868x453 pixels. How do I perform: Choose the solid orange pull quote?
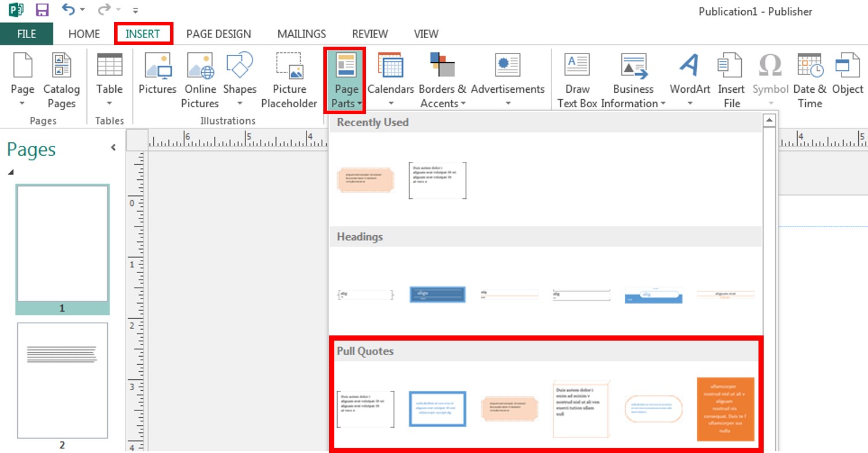pyautogui.click(x=725, y=409)
